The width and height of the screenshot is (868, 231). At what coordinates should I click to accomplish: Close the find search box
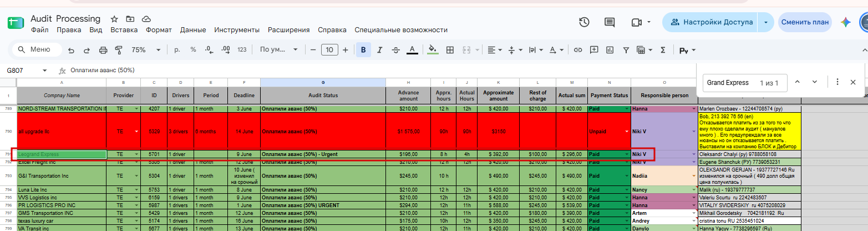[x=853, y=82]
